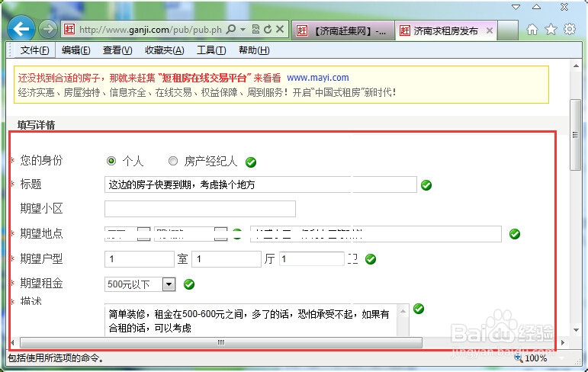588x372 pixels.
Task: Click the long 期望地点 address field
Action: pos(376,234)
